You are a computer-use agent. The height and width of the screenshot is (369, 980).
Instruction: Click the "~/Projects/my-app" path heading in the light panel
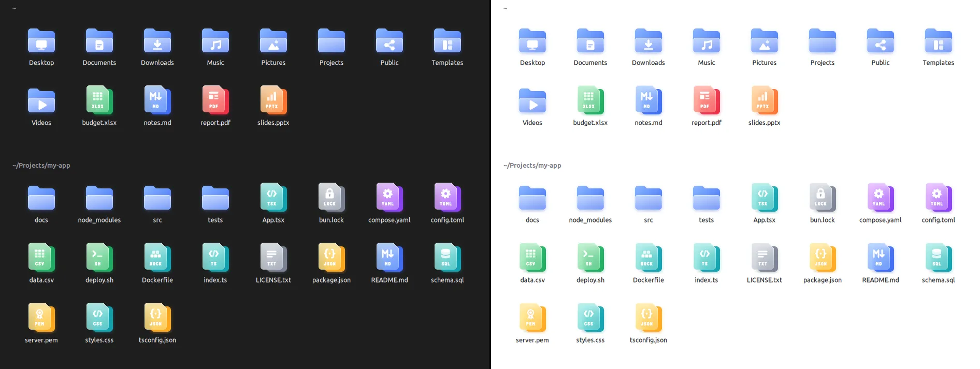coord(532,166)
